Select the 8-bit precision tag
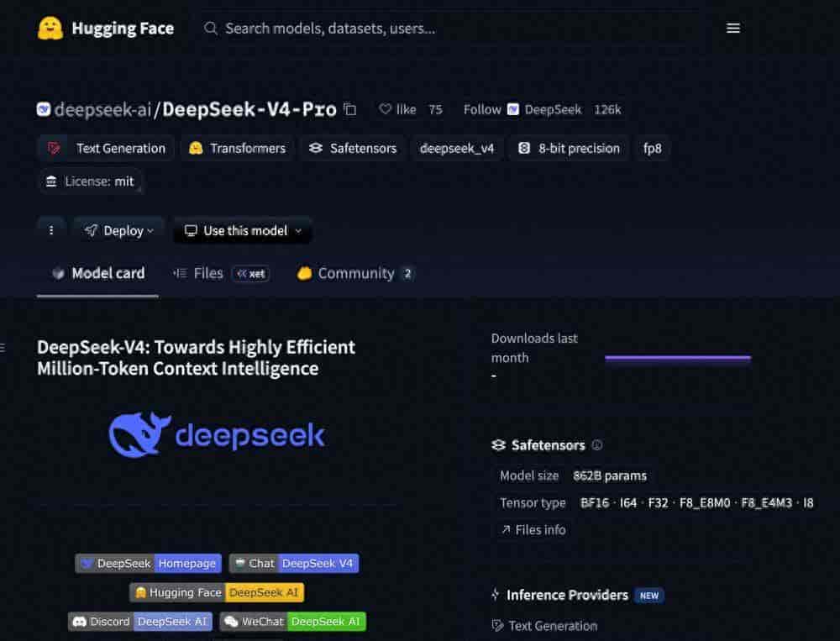This screenshot has height=641, width=840. coord(569,149)
